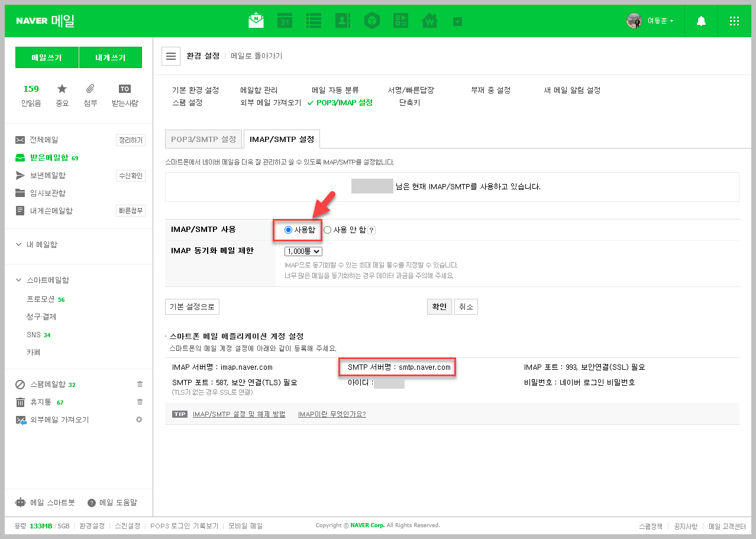Open the 스팸메일함 spam folder
Image resolution: width=756 pixels, height=539 pixels.
(49, 385)
